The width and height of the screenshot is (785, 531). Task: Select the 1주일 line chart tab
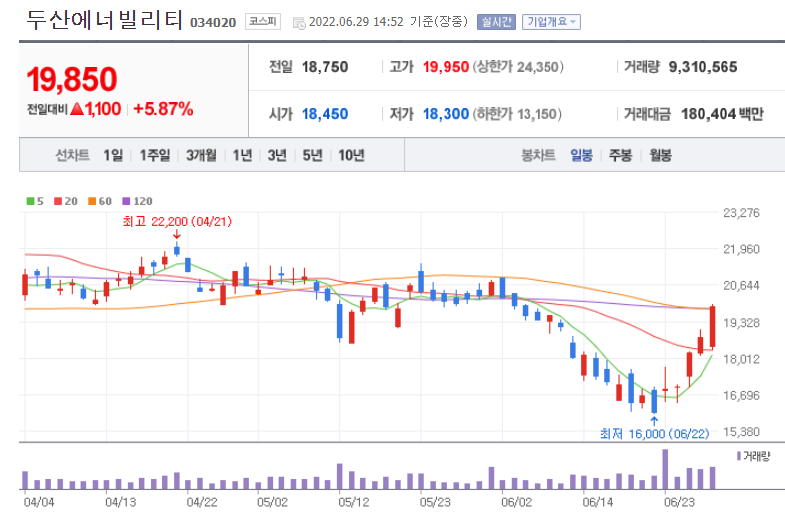point(155,155)
